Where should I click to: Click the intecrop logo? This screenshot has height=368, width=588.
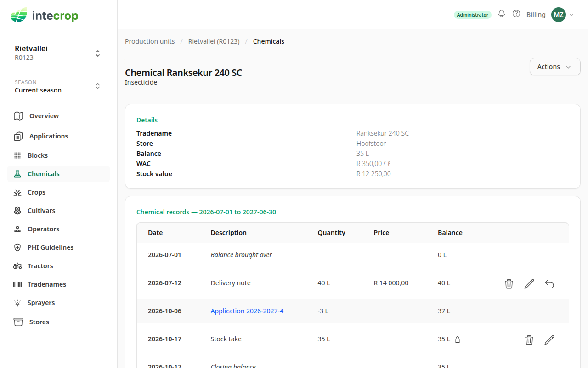[x=45, y=16]
